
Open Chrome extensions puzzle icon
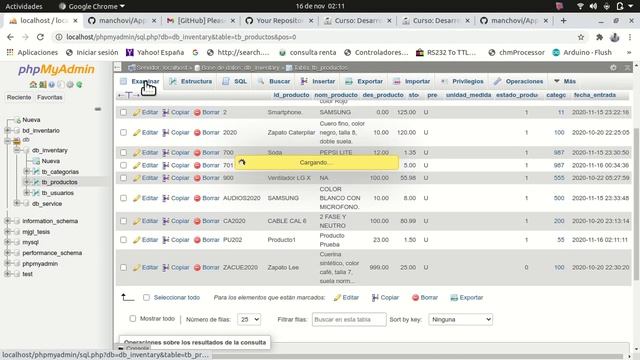coord(599,37)
